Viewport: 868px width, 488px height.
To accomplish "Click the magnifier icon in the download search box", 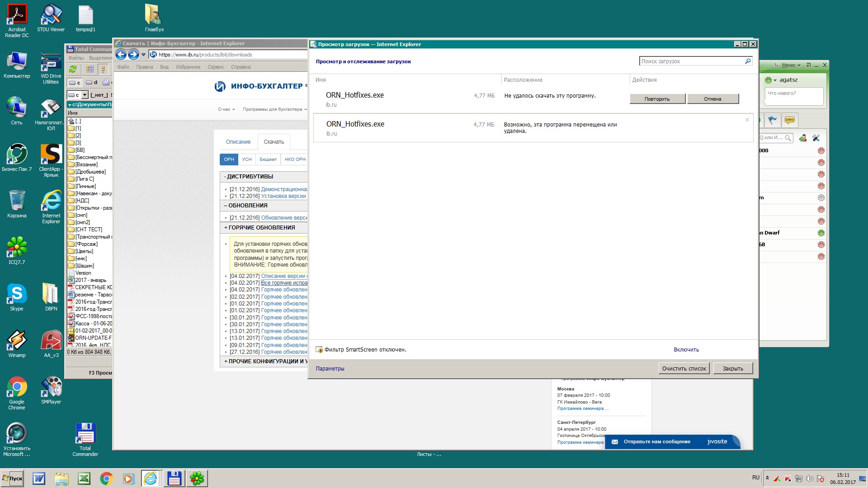I will (748, 61).
